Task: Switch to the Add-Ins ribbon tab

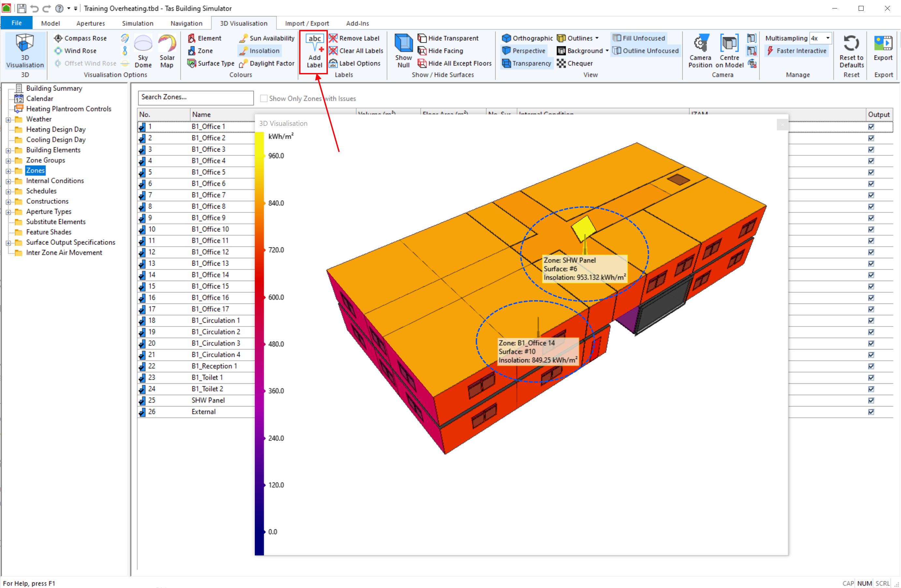Action: [357, 23]
